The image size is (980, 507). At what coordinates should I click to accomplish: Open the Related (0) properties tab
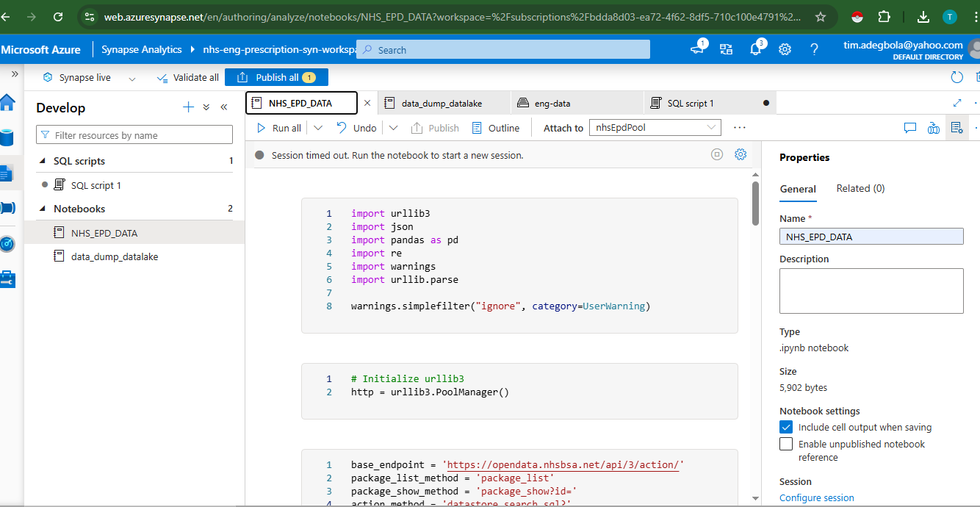point(860,189)
